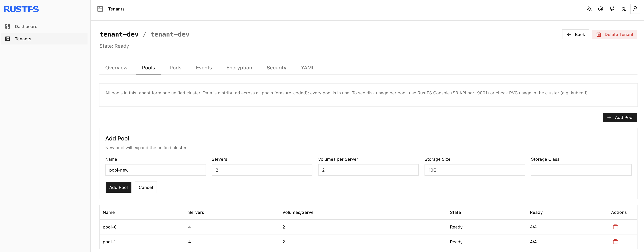The width and height of the screenshot is (644, 252).
Task: Select the Pools tab
Action: [148, 68]
